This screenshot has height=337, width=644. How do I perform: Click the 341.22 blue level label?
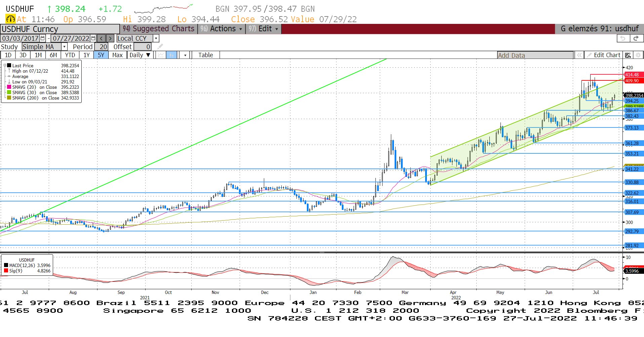(633, 169)
